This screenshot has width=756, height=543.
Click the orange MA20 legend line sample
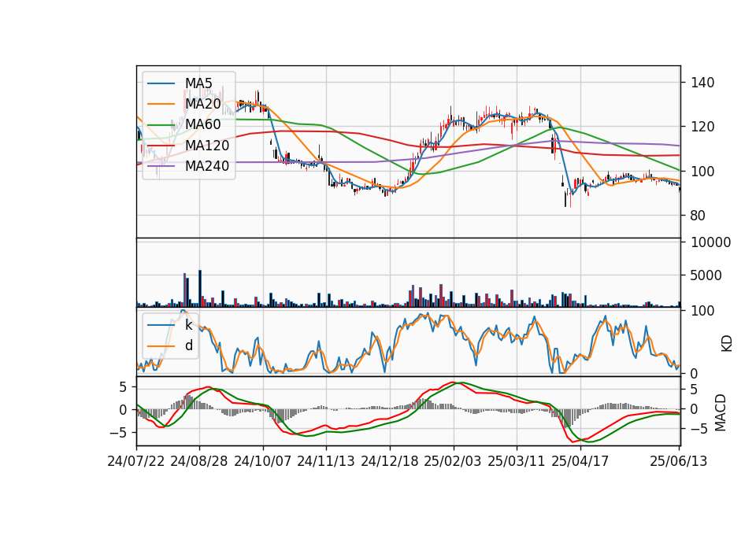point(161,104)
